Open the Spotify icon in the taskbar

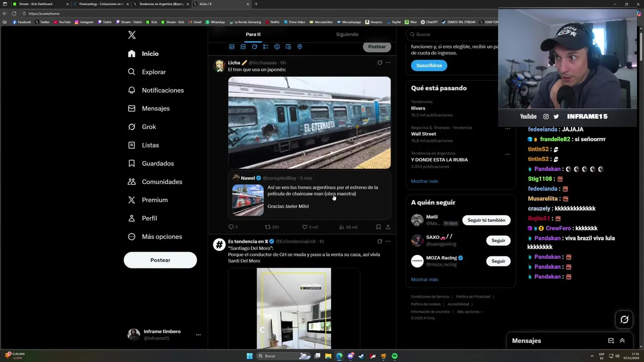pyautogui.click(x=394, y=356)
